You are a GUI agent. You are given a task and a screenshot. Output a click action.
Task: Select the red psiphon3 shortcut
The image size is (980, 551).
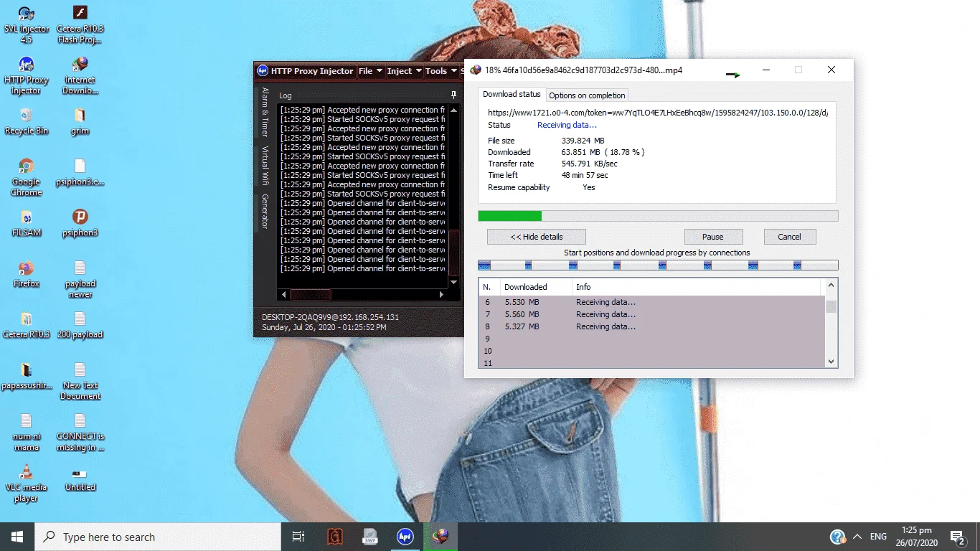(80, 223)
